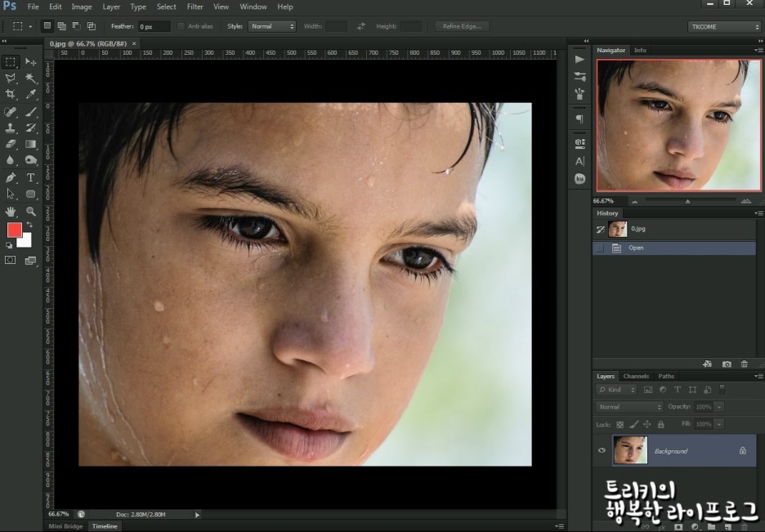Enable the Anti-alias checkbox
The height and width of the screenshot is (532, 765).
181,26
